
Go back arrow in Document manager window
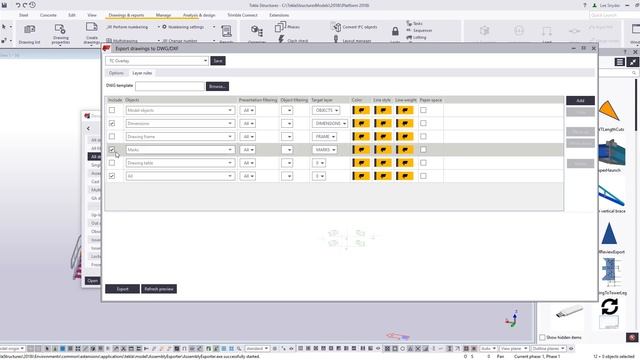(x=88, y=128)
